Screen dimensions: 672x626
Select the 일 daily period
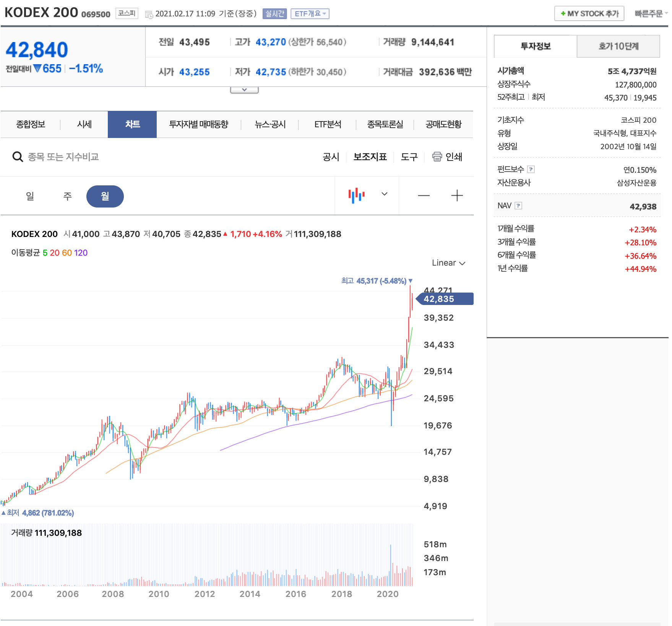[x=30, y=196]
